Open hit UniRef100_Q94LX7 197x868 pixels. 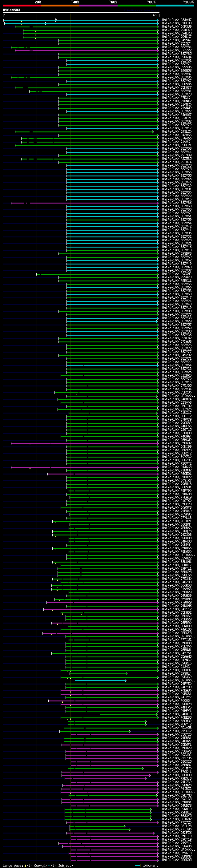click(x=177, y=37)
